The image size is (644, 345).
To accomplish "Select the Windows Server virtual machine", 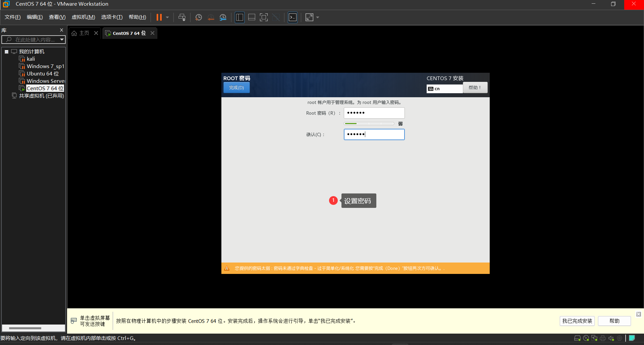I will [46, 81].
